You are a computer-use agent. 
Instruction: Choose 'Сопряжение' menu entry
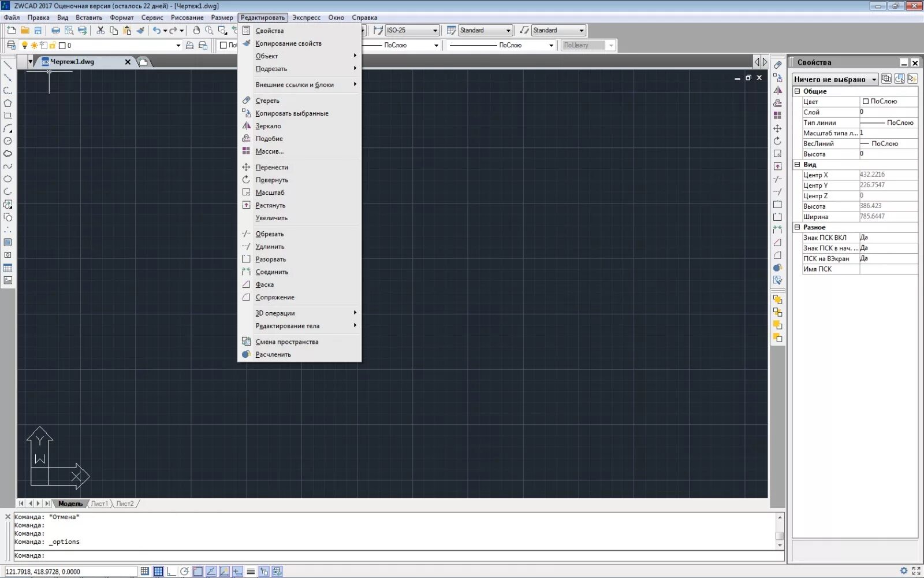(x=275, y=297)
